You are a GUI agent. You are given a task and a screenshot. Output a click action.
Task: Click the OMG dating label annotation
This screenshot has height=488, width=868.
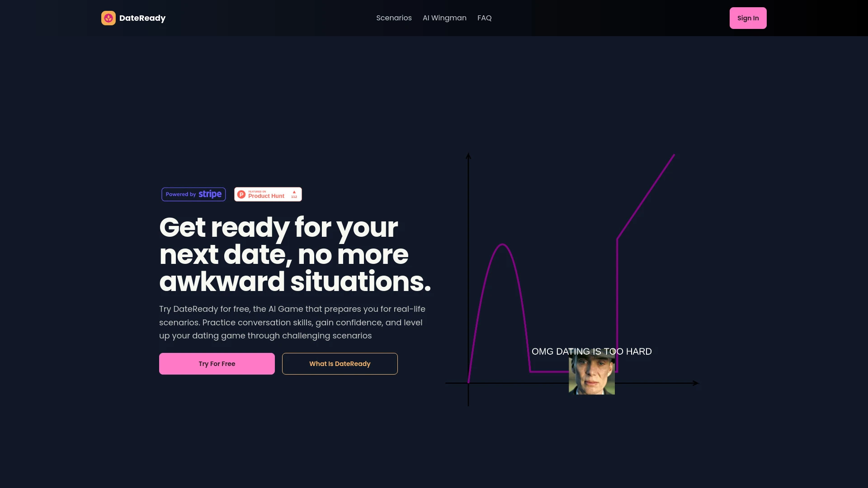tap(591, 351)
